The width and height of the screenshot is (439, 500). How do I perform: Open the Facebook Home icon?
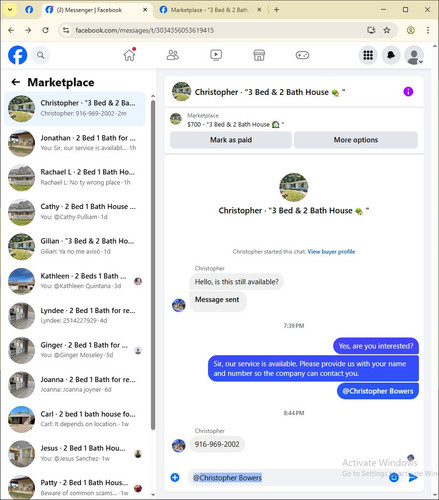click(129, 55)
